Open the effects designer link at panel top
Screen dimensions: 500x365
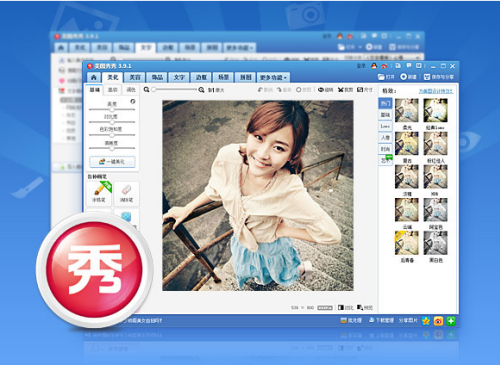click(x=436, y=91)
